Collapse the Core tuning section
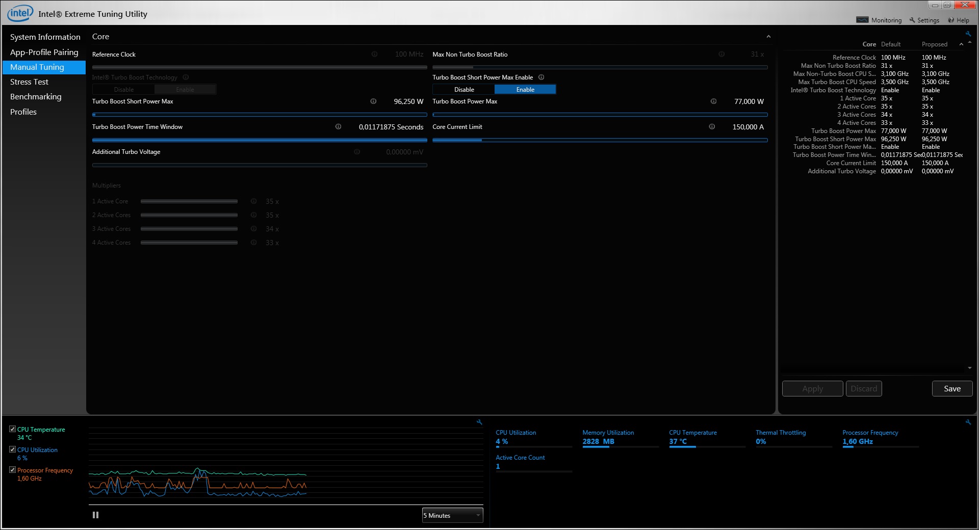 (768, 37)
